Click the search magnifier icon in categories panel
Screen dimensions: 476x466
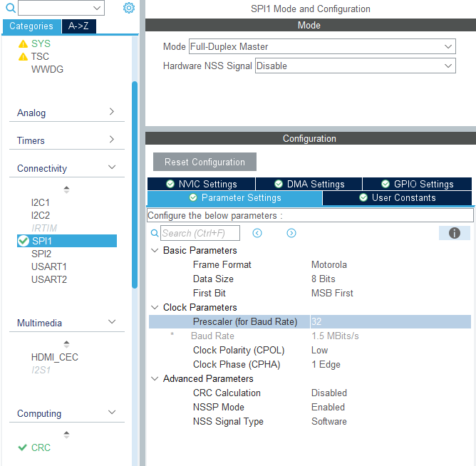(x=10, y=8)
